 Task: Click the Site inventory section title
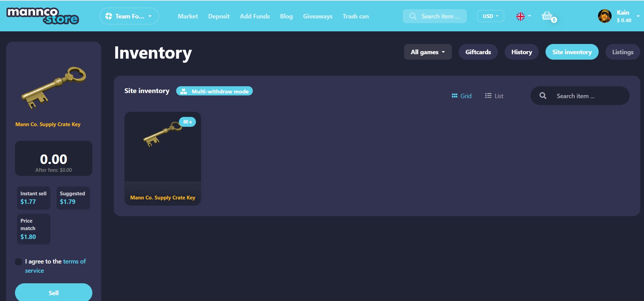point(147,91)
